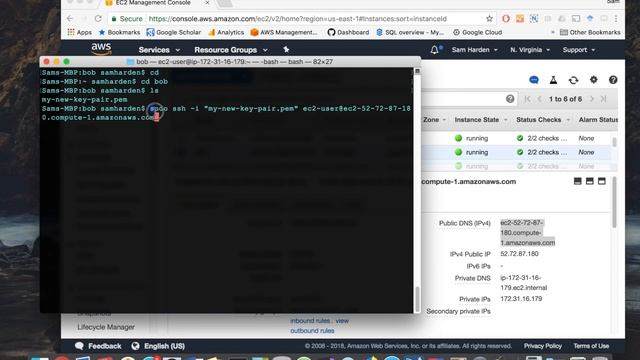Go to first page of instances
The height and width of the screenshot is (360, 640).
pos(527,99)
